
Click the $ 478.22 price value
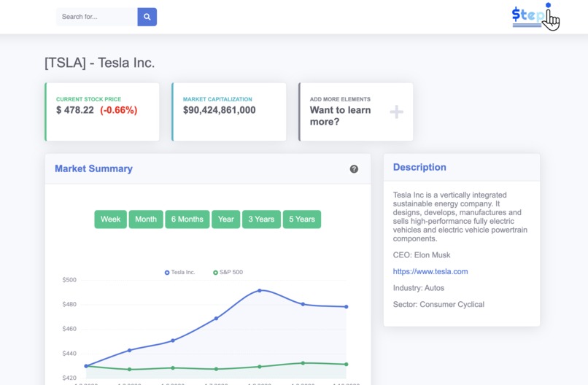[75, 110]
